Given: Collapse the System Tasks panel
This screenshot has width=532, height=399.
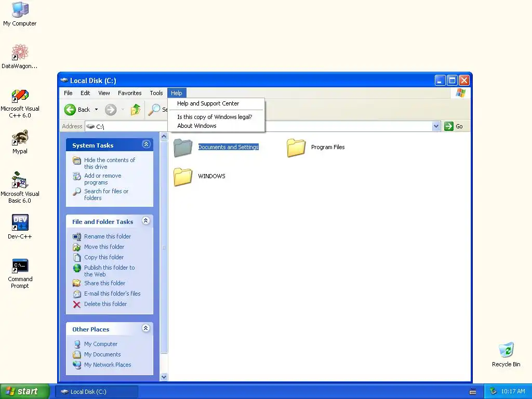Looking at the screenshot, I should [146, 144].
